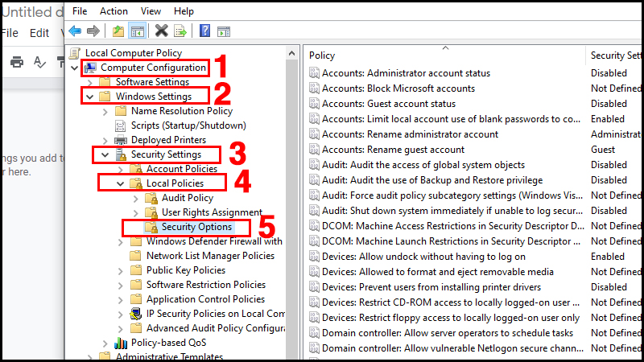The image size is (644, 362).
Task: Open the Help menu
Action: (x=184, y=11)
